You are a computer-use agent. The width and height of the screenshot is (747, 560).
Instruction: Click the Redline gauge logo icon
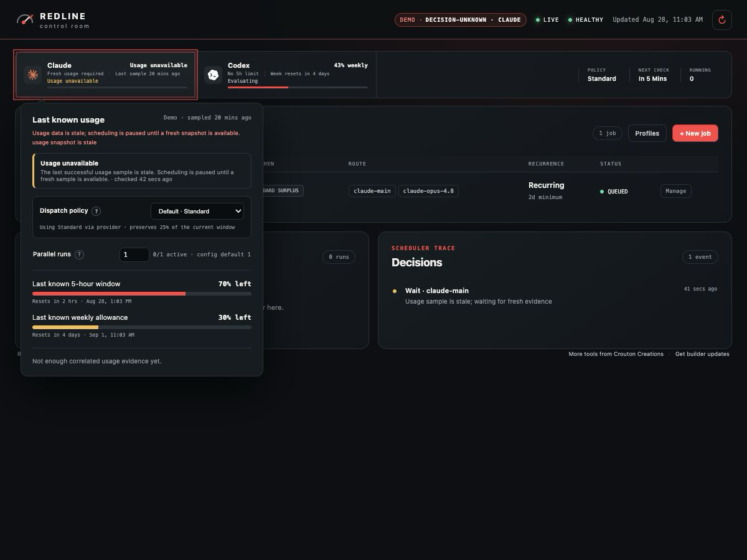pyautogui.click(x=25, y=19)
